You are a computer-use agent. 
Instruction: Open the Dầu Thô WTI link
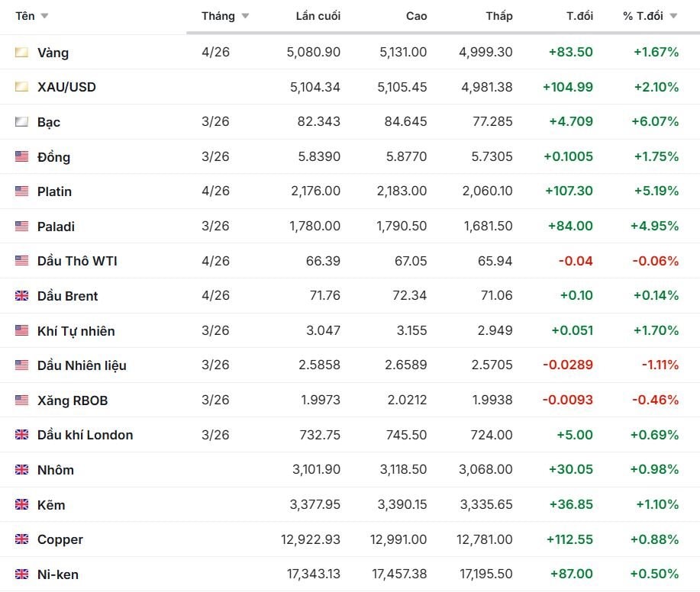pyautogui.click(x=77, y=261)
